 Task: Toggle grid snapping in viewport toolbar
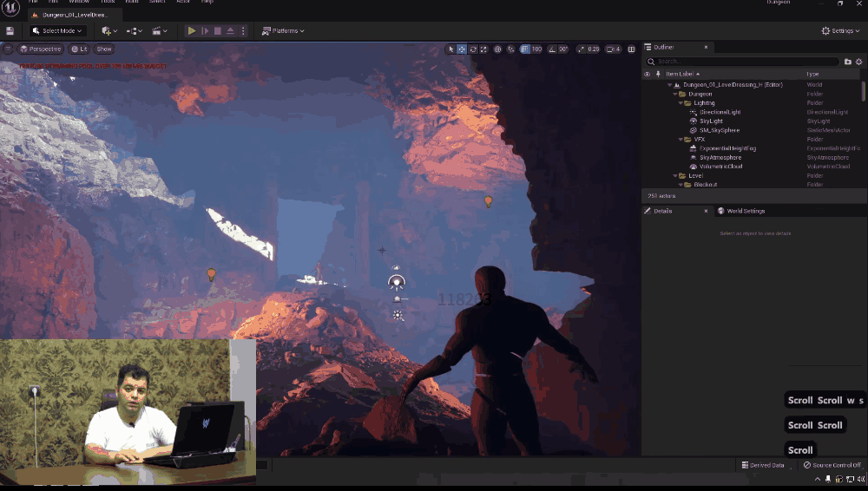click(x=525, y=49)
